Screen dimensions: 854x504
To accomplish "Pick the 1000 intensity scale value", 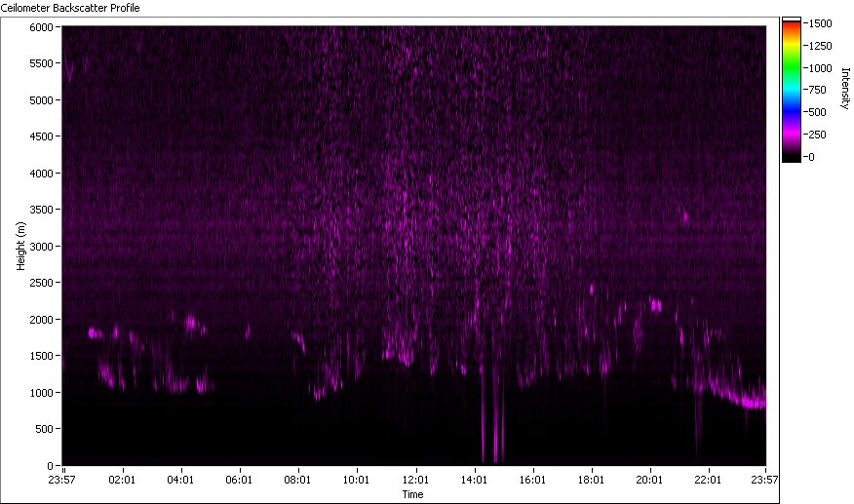I will pyautogui.click(x=820, y=68).
